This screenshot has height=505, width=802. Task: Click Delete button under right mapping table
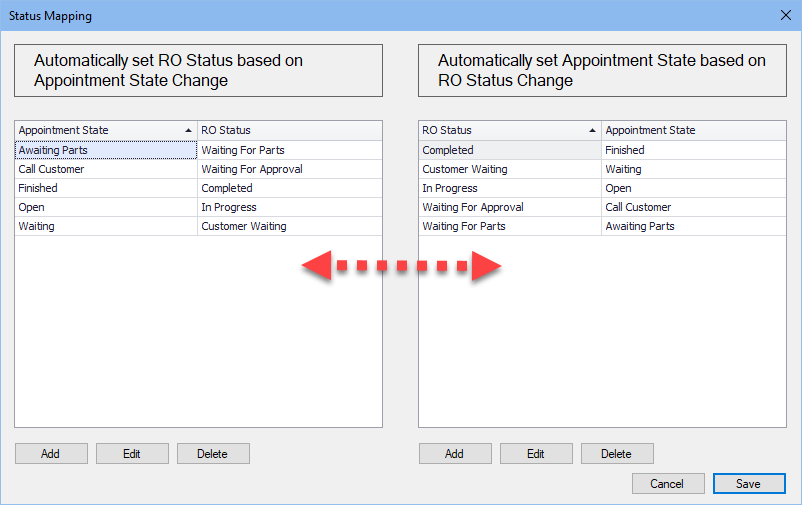(x=617, y=454)
